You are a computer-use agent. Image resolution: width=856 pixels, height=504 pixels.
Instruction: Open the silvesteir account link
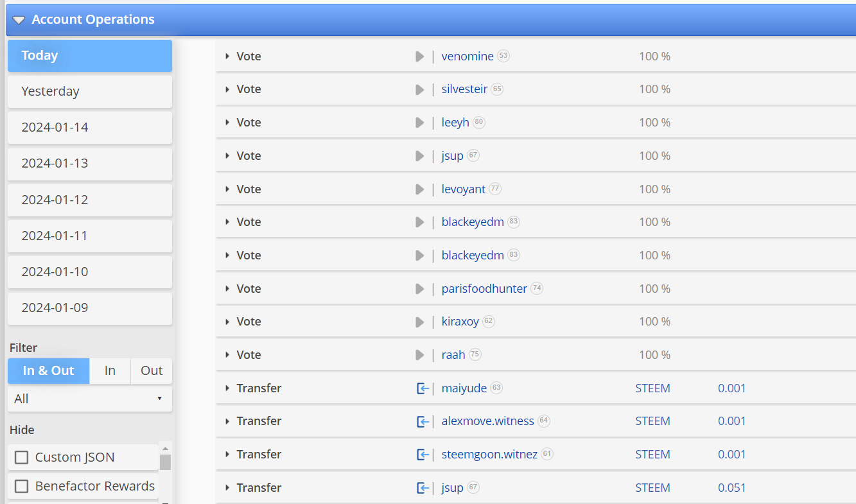(x=464, y=89)
